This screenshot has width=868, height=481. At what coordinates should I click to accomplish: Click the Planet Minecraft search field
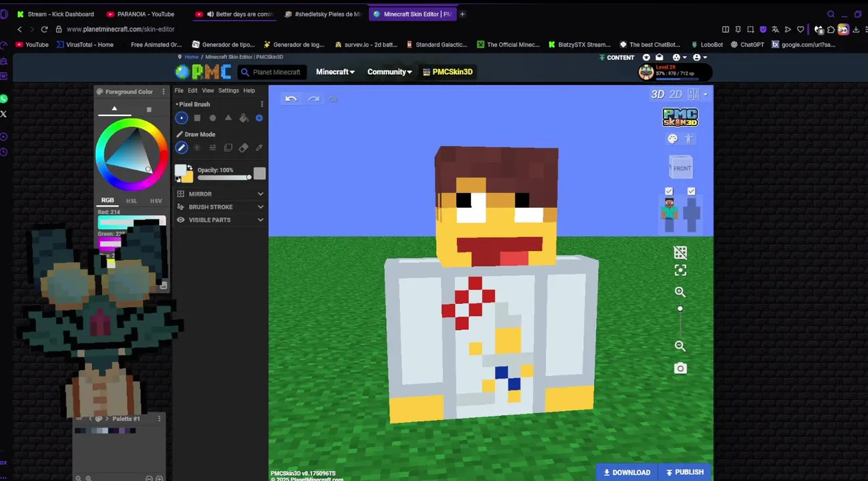[x=271, y=72]
